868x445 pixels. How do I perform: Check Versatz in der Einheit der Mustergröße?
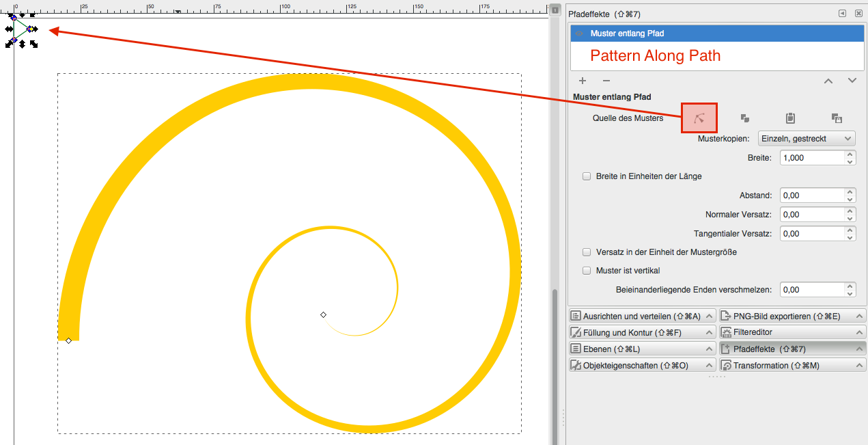(x=587, y=252)
